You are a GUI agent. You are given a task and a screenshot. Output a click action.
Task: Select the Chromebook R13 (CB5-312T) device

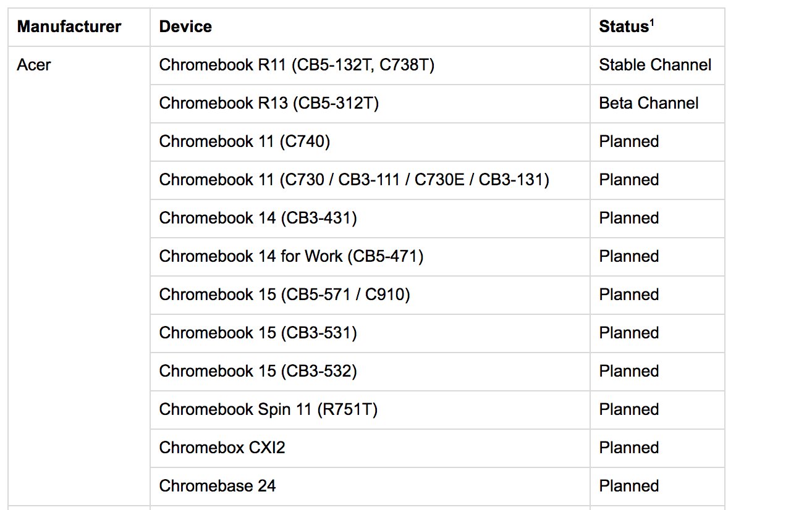click(x=269, y=103)
